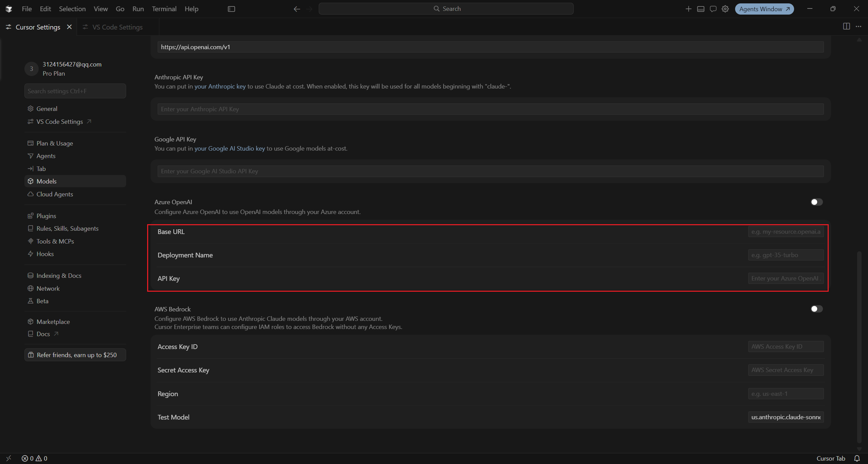Select Tab settings section
The height and width of the screenshot is (464, 868).
[75, 169]
